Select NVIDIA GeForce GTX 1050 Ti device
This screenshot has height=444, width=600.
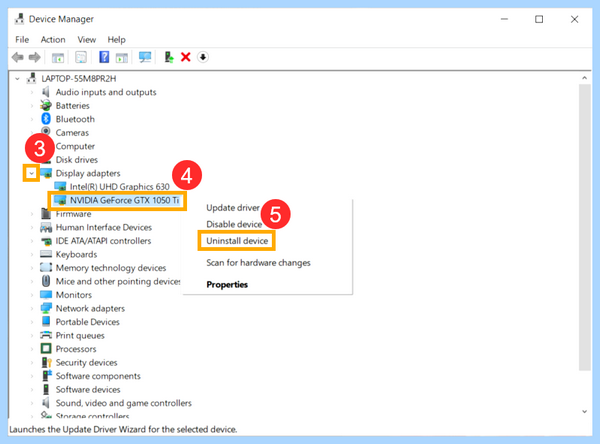pos(124,200)
